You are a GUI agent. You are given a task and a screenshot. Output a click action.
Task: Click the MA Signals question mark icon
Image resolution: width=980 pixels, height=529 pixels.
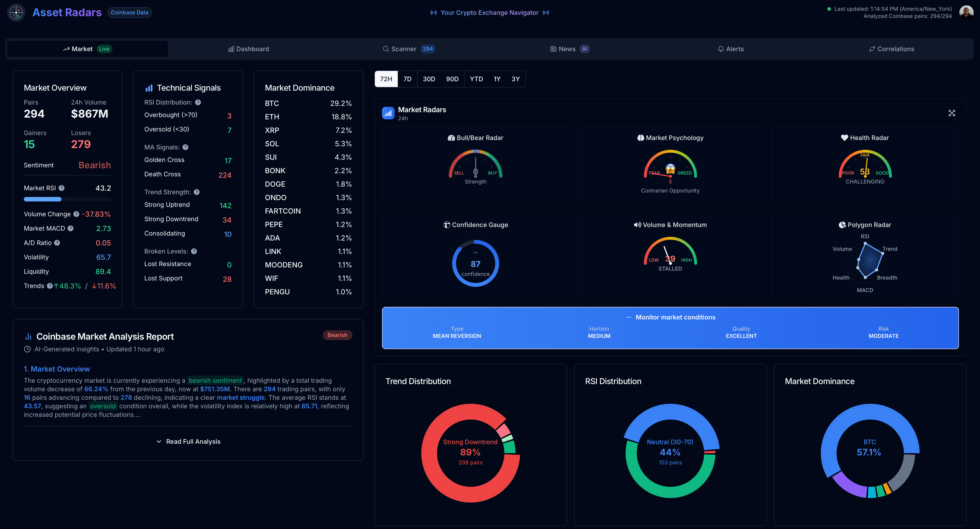click(185, 147)
